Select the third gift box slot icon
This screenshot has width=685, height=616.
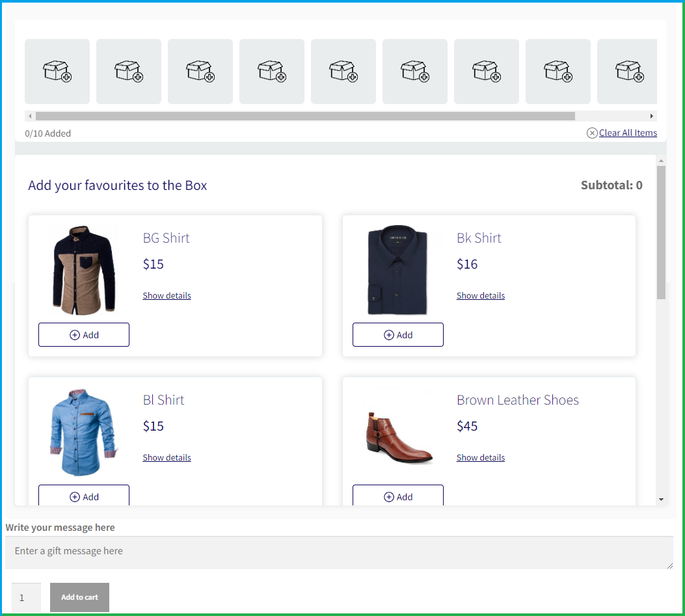200,71
